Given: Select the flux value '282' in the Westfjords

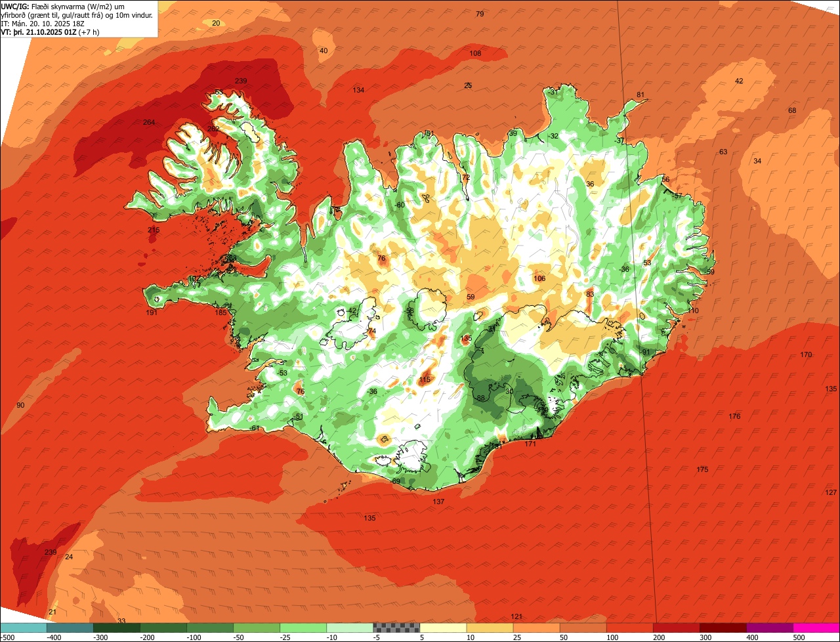Looking at the screenshot, I should point(213,129).
